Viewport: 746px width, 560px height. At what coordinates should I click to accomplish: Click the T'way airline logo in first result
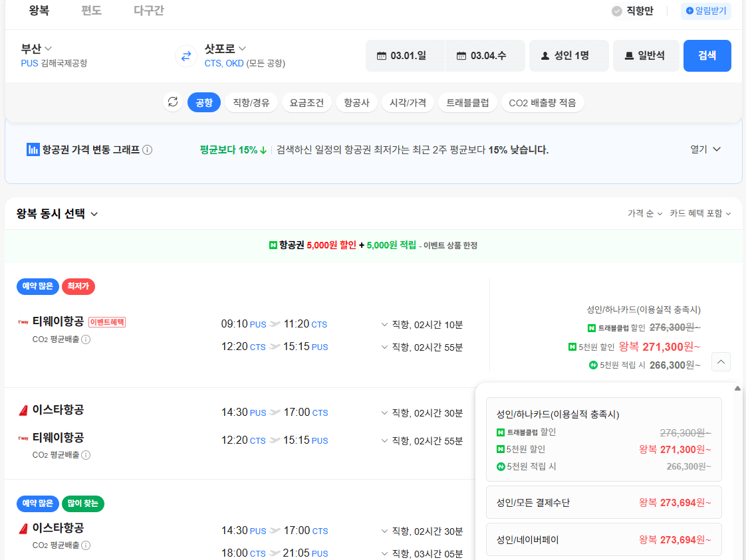[x=23, y=322]
